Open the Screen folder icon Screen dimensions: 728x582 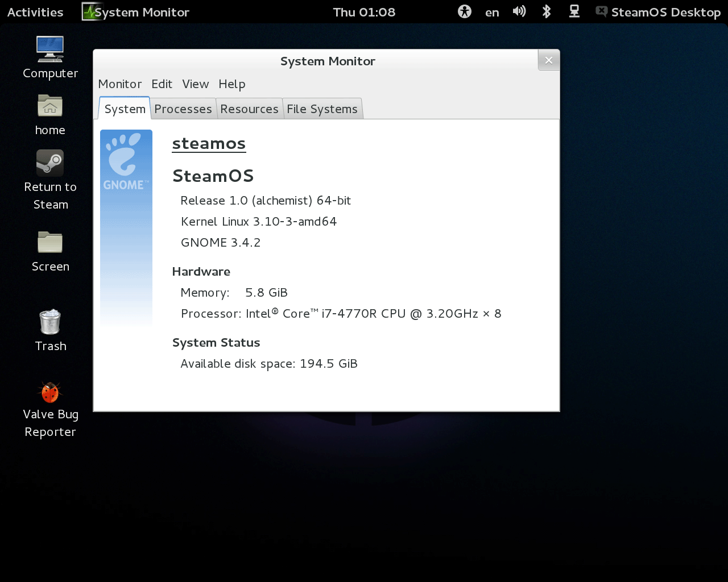coord(50,242)
